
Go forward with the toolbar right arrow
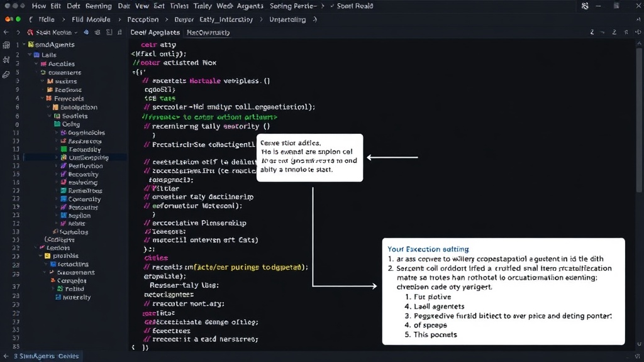(18, 33)
